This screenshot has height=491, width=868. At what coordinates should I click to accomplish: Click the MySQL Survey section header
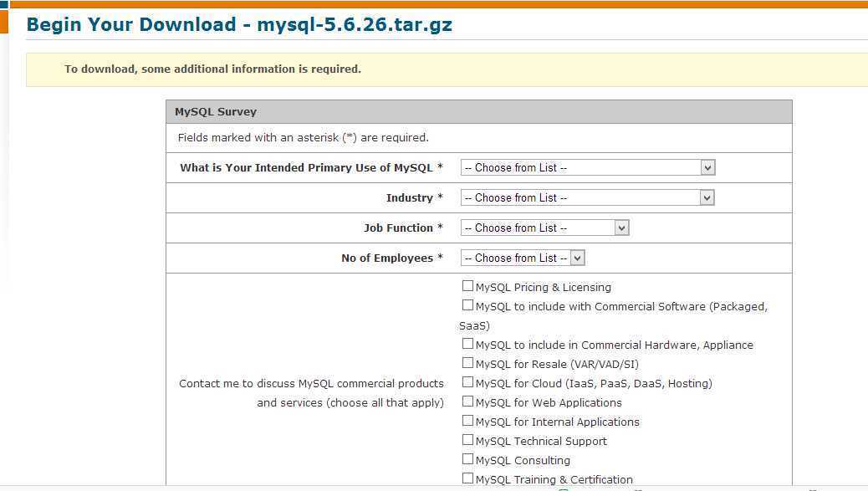tap(216, 111)
